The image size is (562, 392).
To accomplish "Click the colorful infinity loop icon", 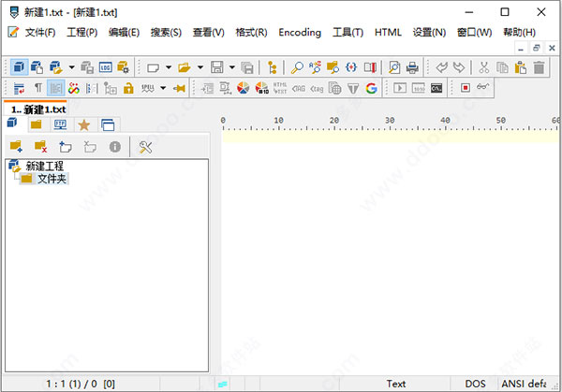I will coord(74,88).
